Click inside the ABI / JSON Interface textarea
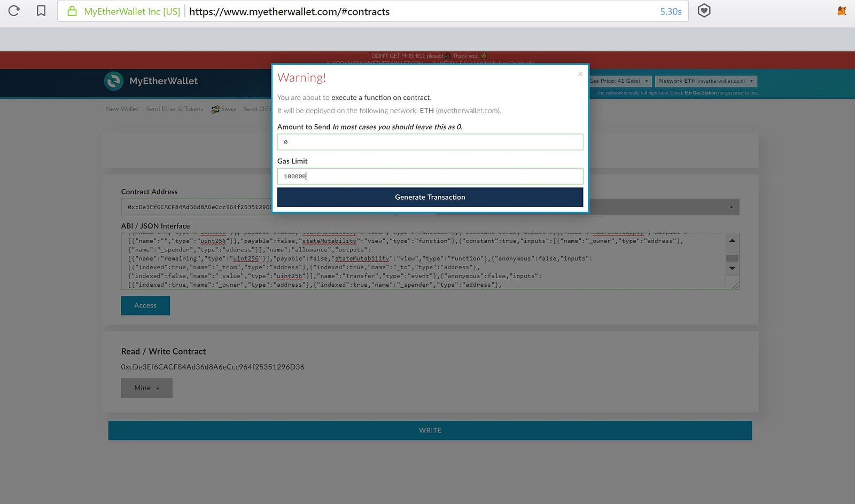The height and width of the screenshot is (504, 855). pos(423,261)
